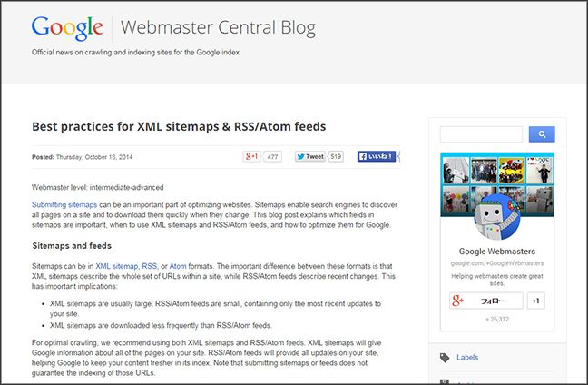Click Webmaster level: intermediate-advanced text
Viewport: 588px width, 385px height.
tap(97, 187)
